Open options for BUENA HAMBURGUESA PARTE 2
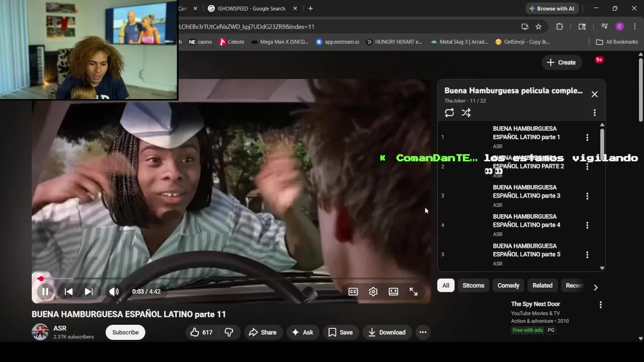644x362 pixels. click(587, 166)
